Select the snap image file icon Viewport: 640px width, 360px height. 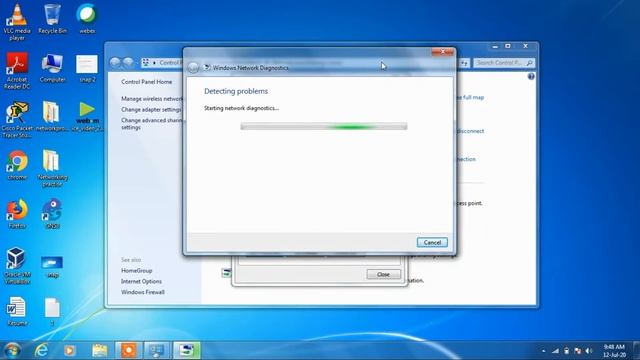point(52,266)
